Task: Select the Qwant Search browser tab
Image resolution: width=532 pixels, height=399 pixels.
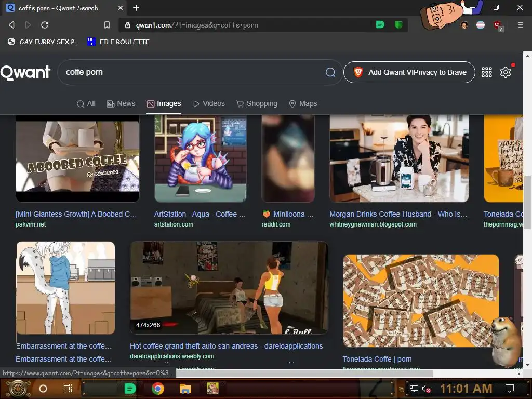Action: click(64, 8)
